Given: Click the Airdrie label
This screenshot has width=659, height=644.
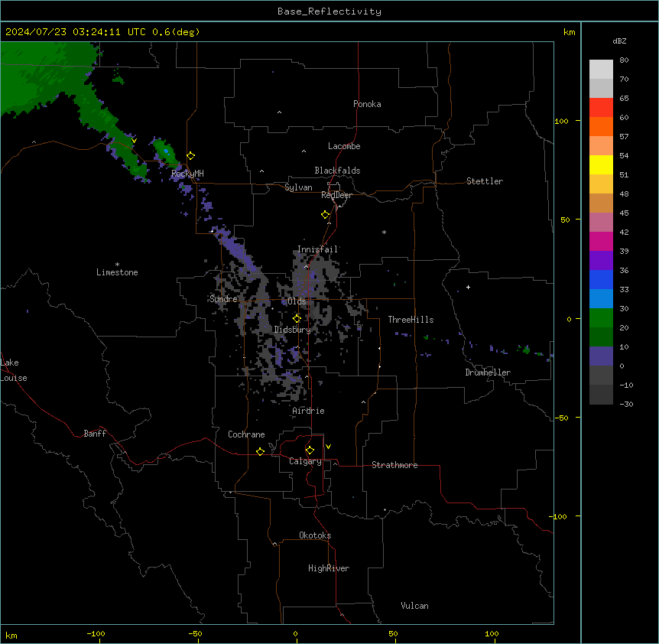Looking at the screenshot, I should [308, 411].
